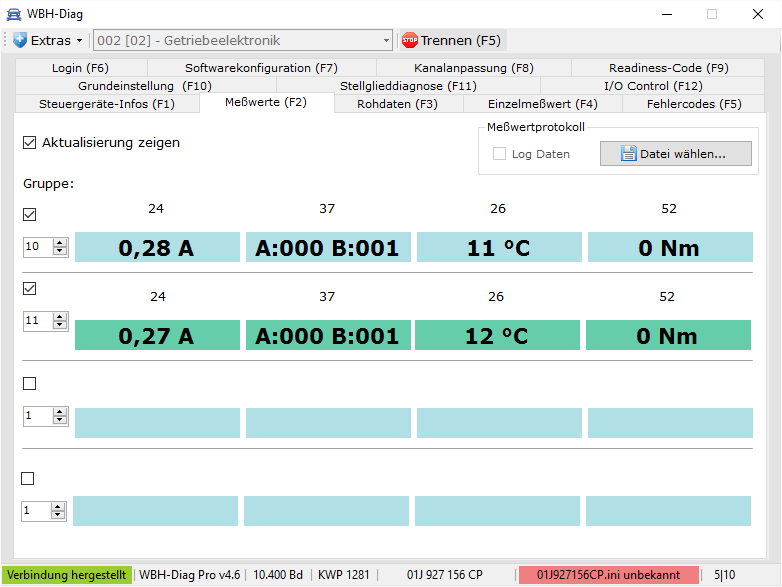This screenshot has height=587, width=782.
Task: Click the group number field showing 11
Action: [37, 321]
